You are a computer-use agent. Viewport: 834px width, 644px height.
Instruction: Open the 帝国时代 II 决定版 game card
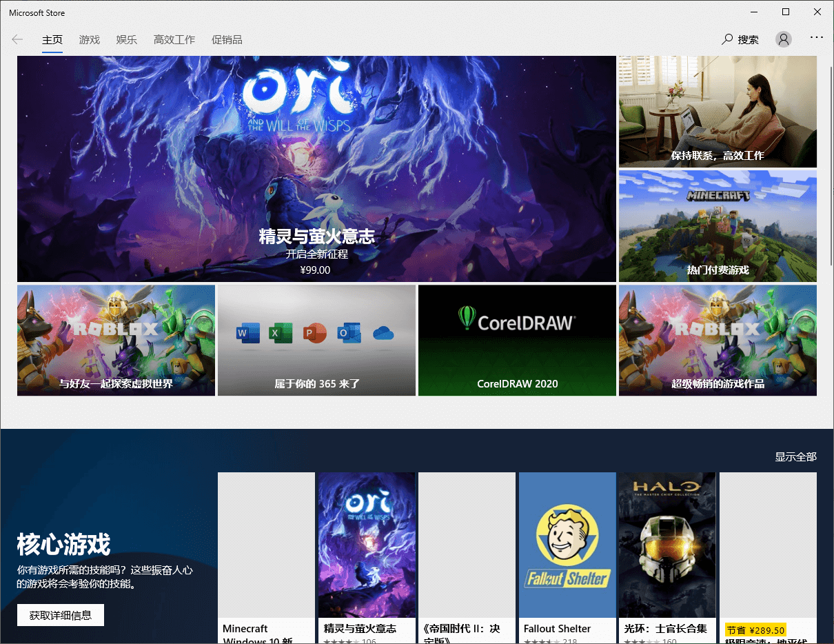click(467, 558)
